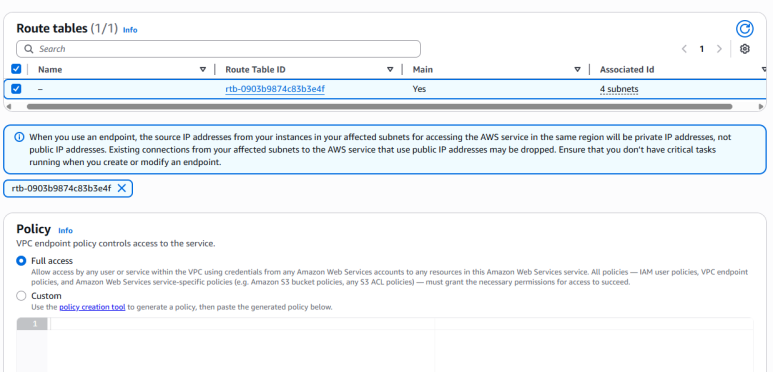This screenshot has height=372, width=773.
Task: Click the horizontal scrollbar under the table
Action: click(x=380, y=106)
